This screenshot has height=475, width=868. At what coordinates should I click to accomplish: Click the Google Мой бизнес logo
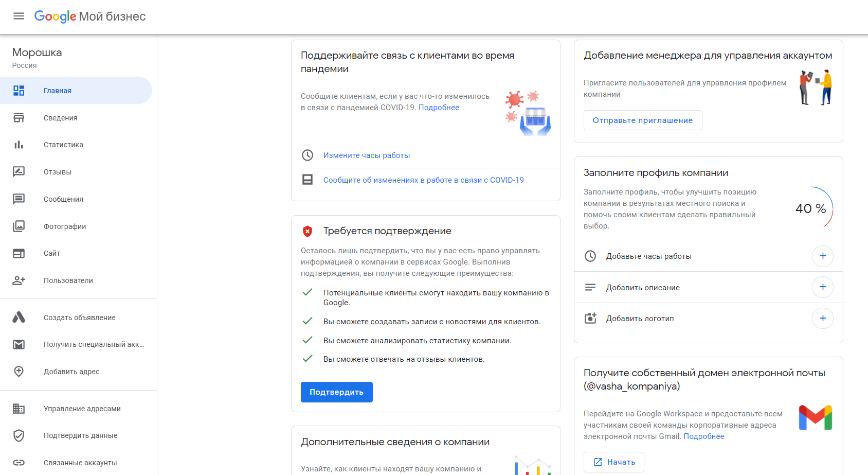[x=90, y=16]
